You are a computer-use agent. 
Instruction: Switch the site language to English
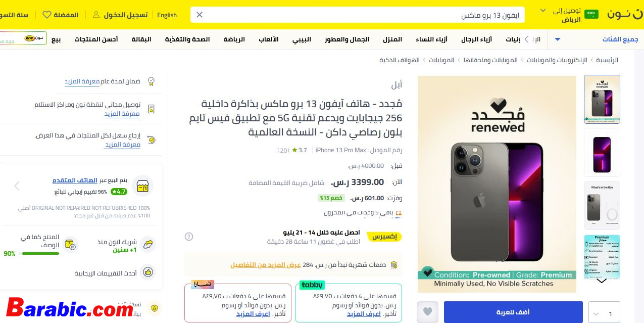tap(167, 15)
